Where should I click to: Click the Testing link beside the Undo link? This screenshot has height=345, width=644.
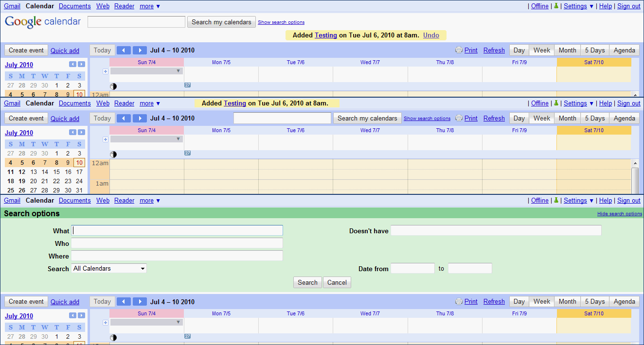(326, 35)
